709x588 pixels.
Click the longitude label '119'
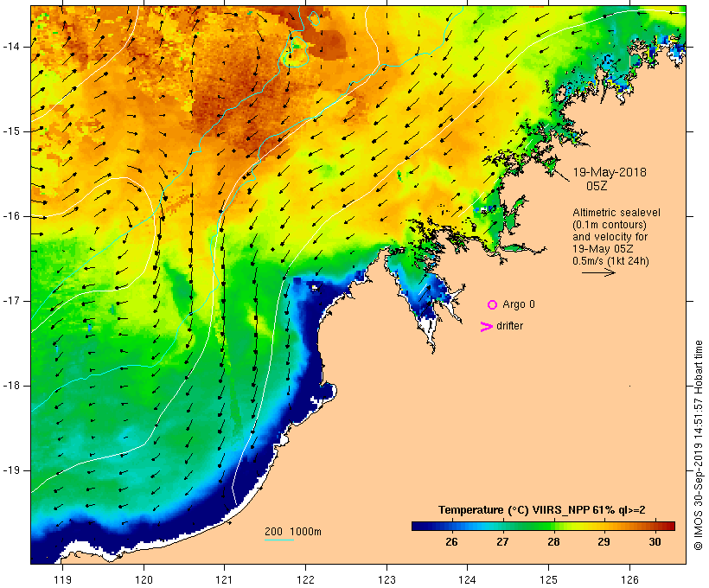[62, 580]
